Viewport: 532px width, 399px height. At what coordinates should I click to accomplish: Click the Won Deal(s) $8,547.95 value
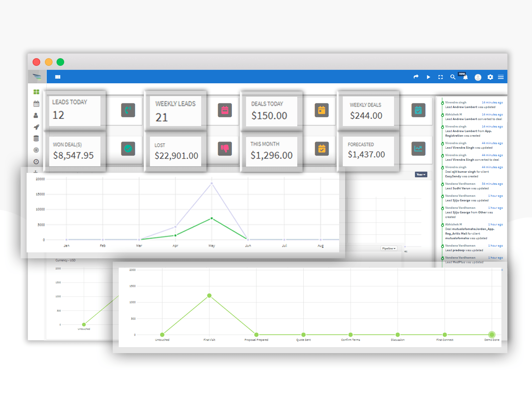73,155
